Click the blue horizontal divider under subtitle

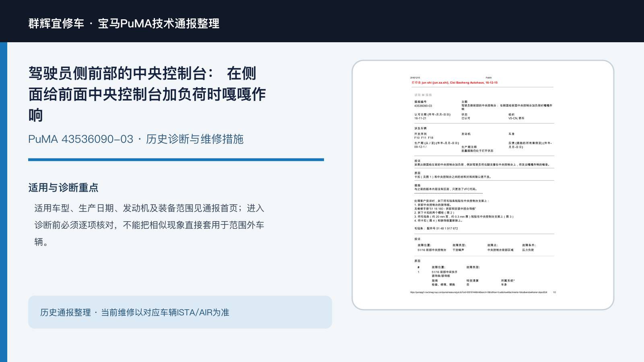coord(176,160)
